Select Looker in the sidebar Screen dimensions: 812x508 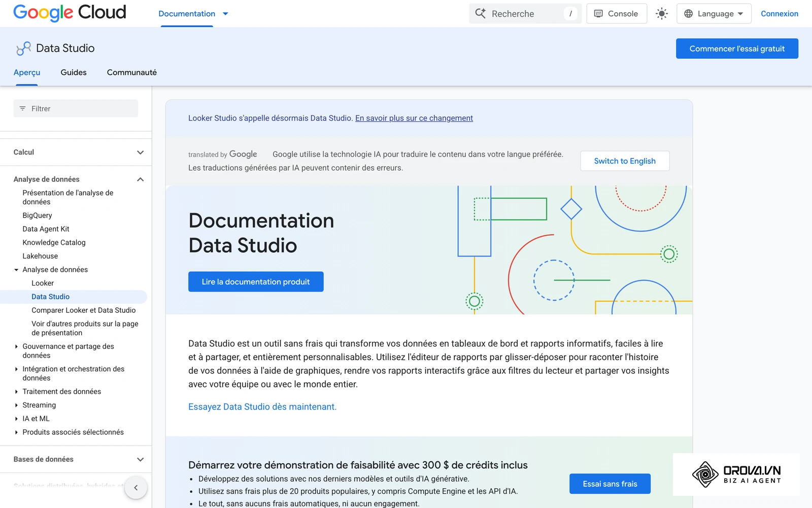(x=43, y=283)
